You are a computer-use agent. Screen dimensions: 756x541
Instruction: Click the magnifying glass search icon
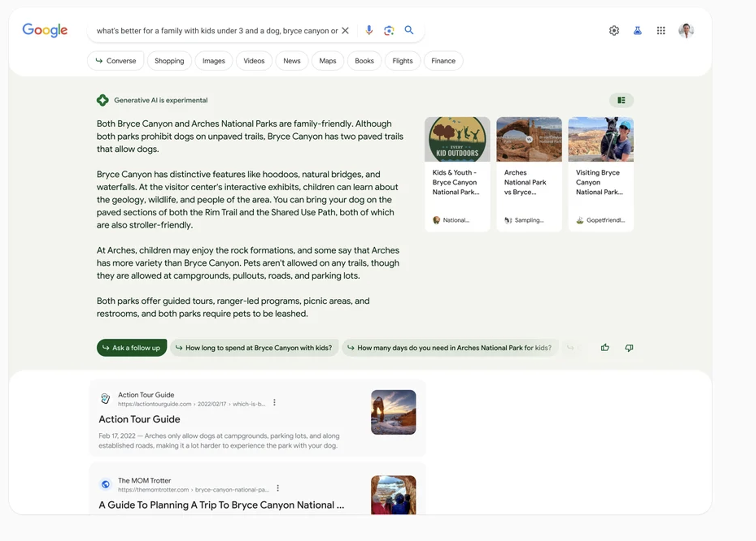pos(409,30)
